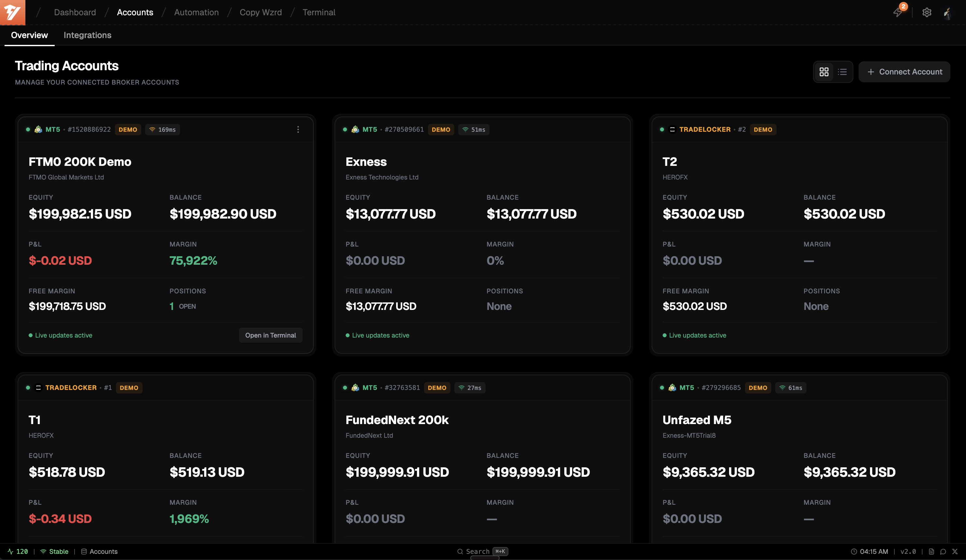Click Open in Terminal on FTMO card

pyautogui.click(x=271, y=335)
